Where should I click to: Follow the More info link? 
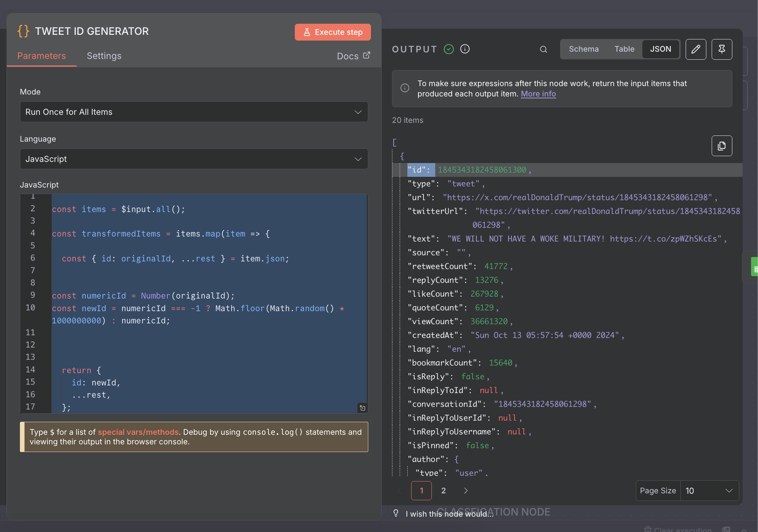(538, 94)
